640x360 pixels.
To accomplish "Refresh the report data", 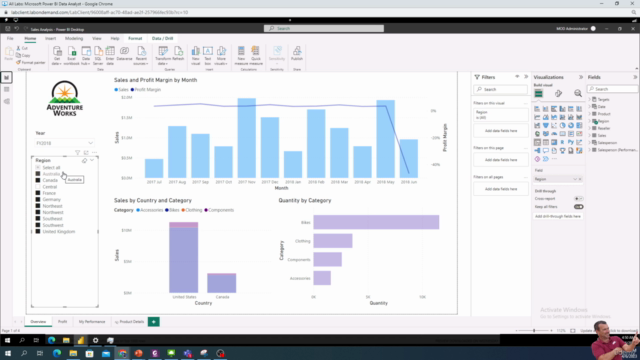I will click(x=178, y=54).
